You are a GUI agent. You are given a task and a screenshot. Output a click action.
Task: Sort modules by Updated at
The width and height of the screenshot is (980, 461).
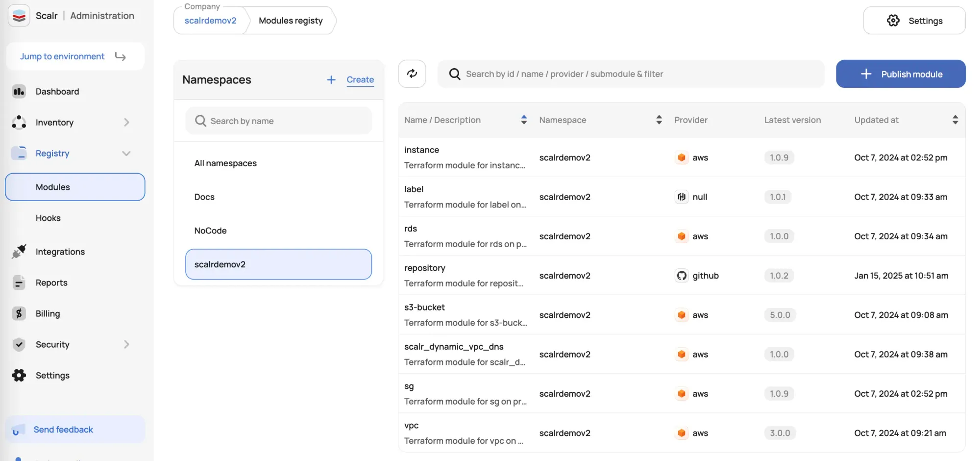pyautogui.click(x=955, y=120)
